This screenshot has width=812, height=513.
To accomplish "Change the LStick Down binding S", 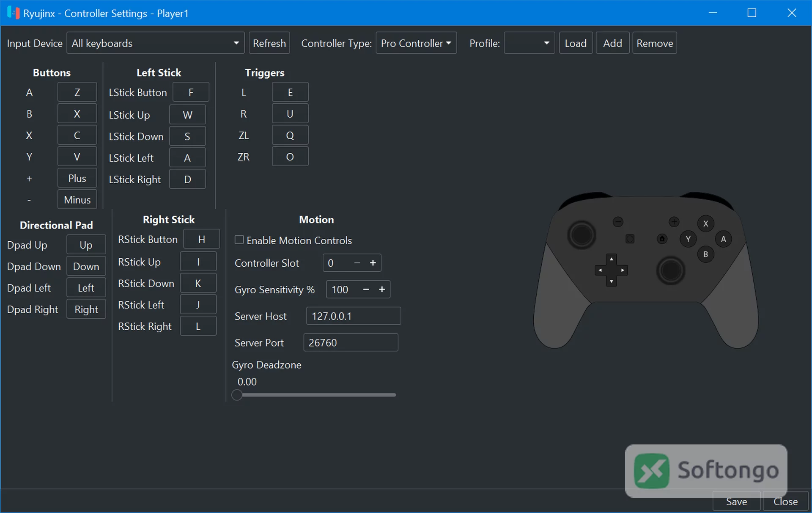I will coord(187,136).
